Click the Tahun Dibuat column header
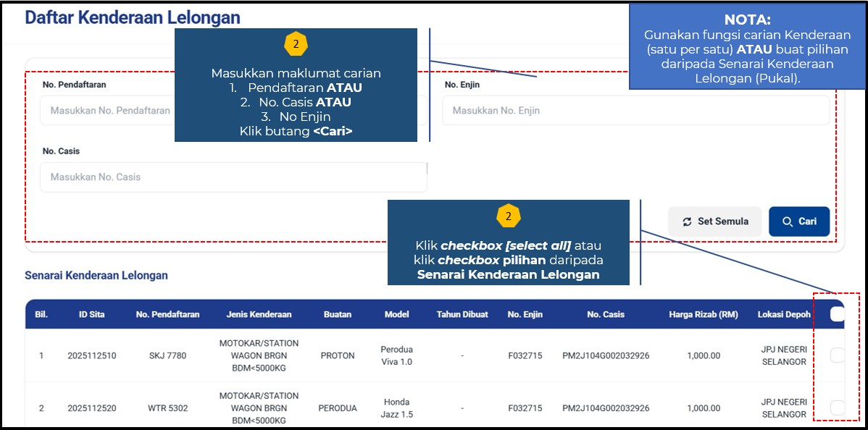Viewport: 868px width, 430px height. pos(462,315)
